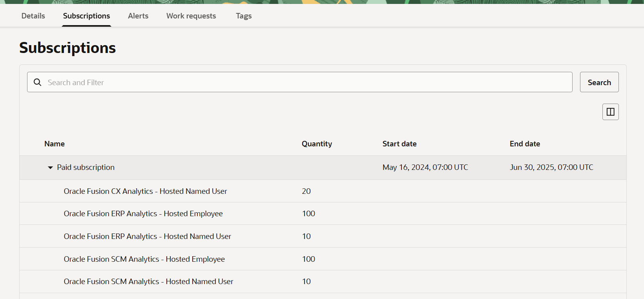Click end date Jun 30, 2025, 07:00 UTC
Viewport: 644px width, 299px height.
coord(551,167)
